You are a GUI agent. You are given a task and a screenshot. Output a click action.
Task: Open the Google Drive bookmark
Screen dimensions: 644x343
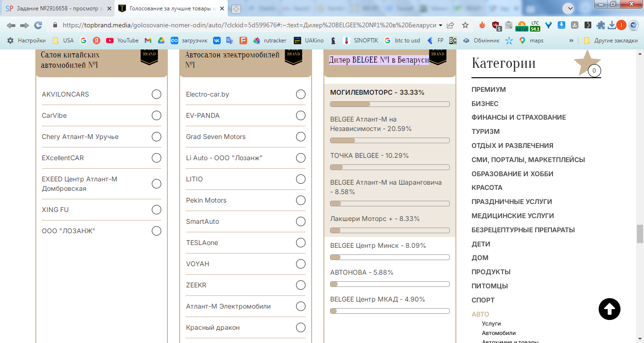pos(161,41)
